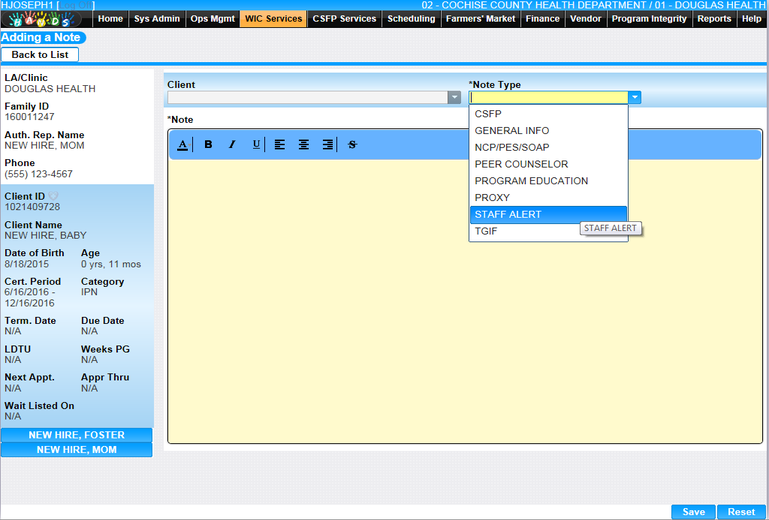Apply strikethrough formatting to note text
Viewport: 769px width, 520px height.
(x=352, y=145)
